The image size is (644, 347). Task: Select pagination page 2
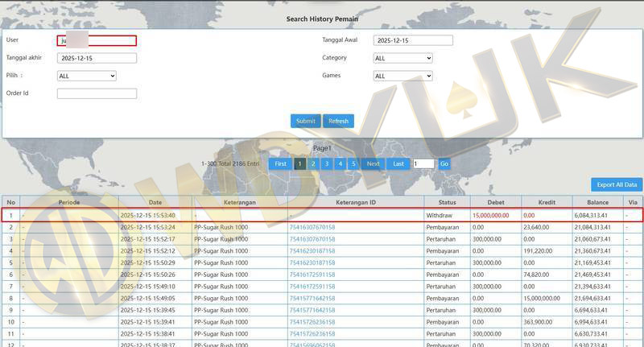point(313,163)
